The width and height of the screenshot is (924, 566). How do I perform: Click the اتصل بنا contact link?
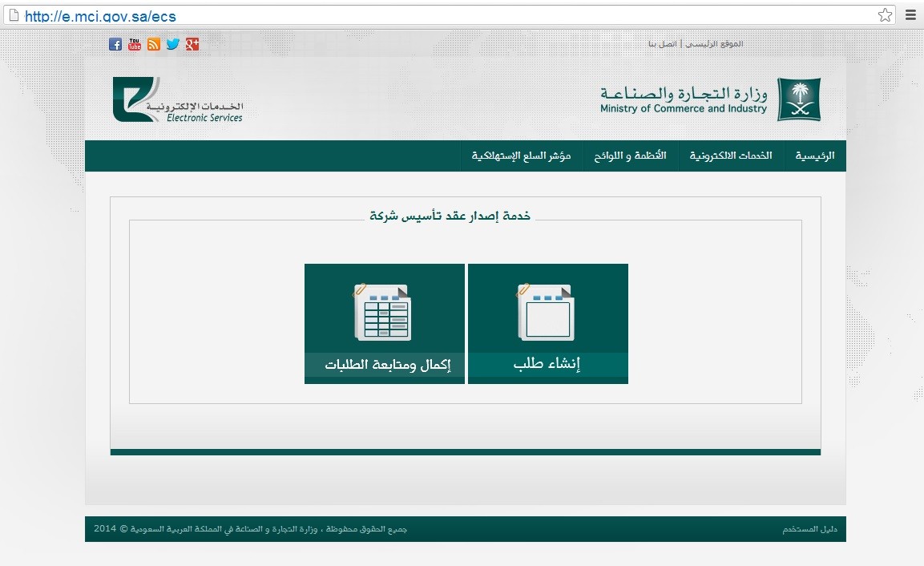[x=662, y=43]
